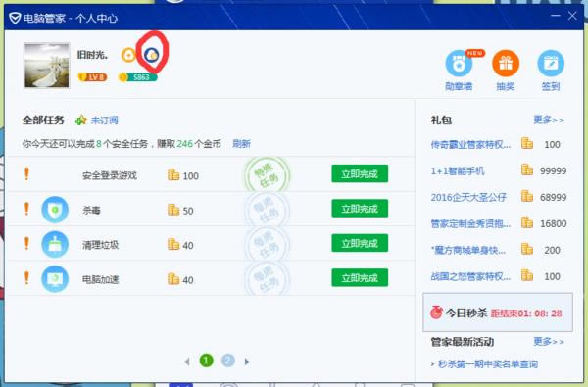Select task page 1
This screenshot has width=588, height=387.
click(206, 361)
